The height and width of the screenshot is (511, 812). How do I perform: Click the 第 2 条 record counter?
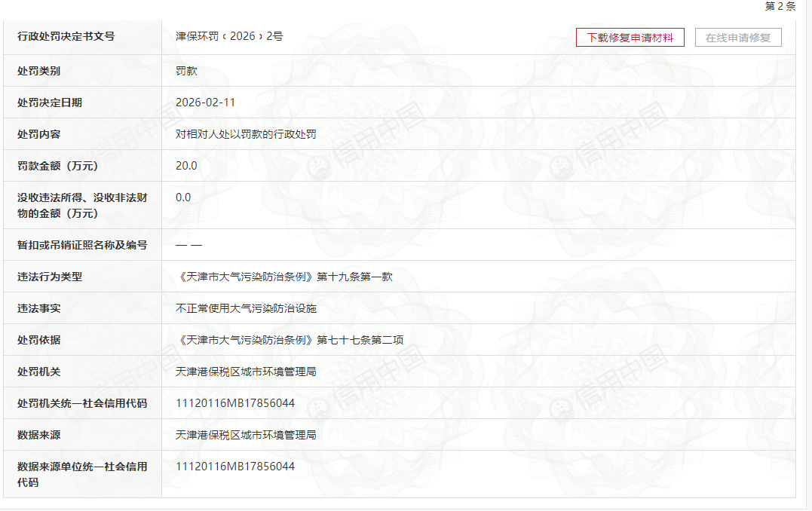click(x=780, y=6)
